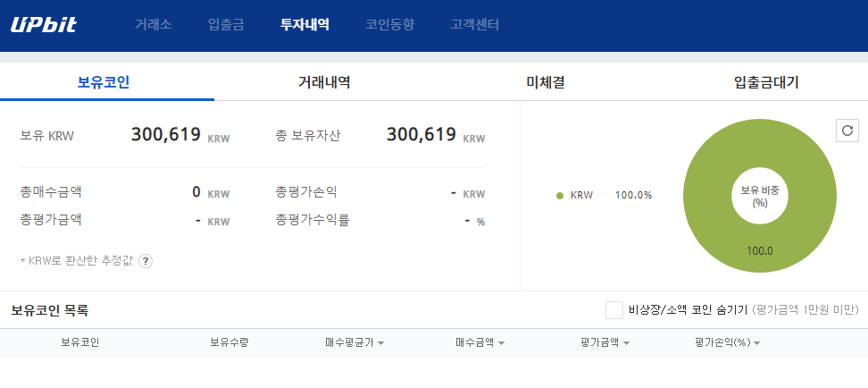Viewport: 868px width, 388px height.
Task: Select the 보유코인 tab
Action: point(104,82)
